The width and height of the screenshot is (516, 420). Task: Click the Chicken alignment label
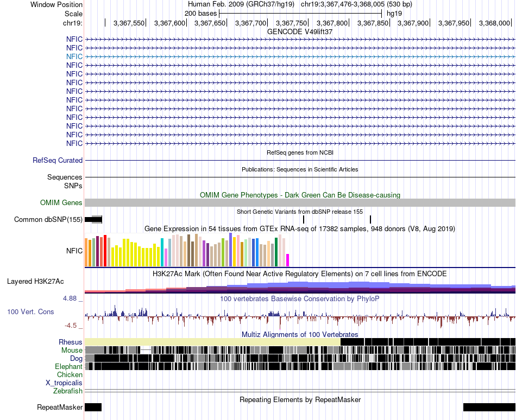click(x=70, y=374)
